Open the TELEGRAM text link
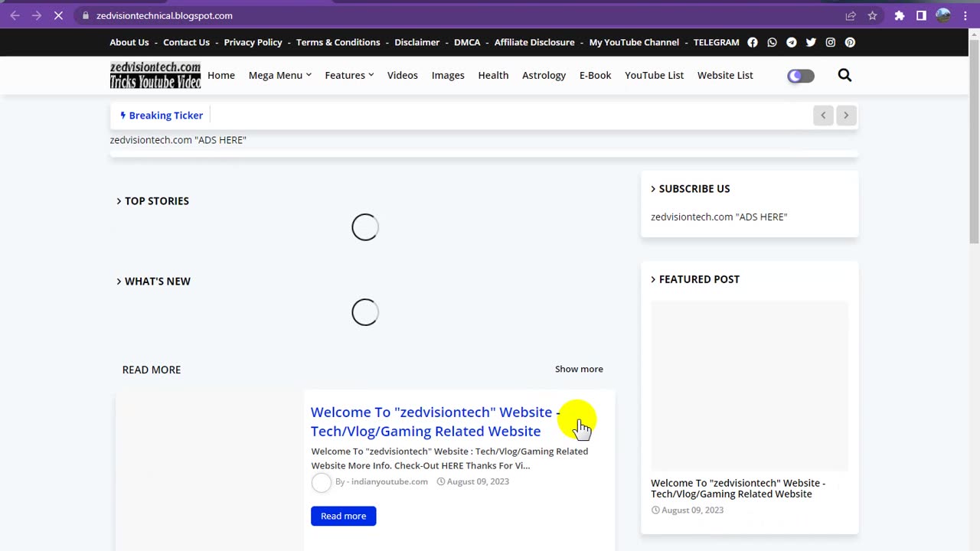This screenshot has width=980, height=551. 717,42
